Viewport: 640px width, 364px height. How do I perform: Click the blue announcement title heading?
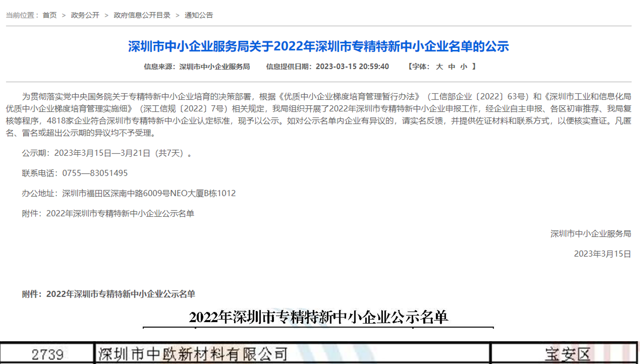pos(318,46)
